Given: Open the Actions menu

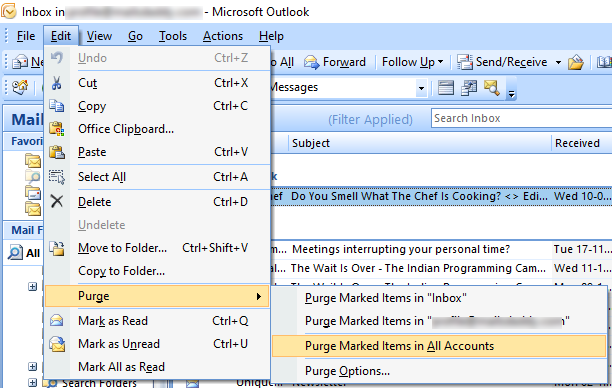Looking at the screenshot, I should [x=223, y=36].
